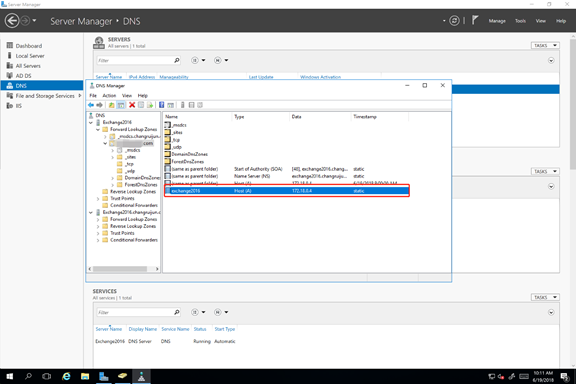The width and height of the screenshot is (576, 384).
Task: Expand the _sites tree folder
Action: [112, 157]
